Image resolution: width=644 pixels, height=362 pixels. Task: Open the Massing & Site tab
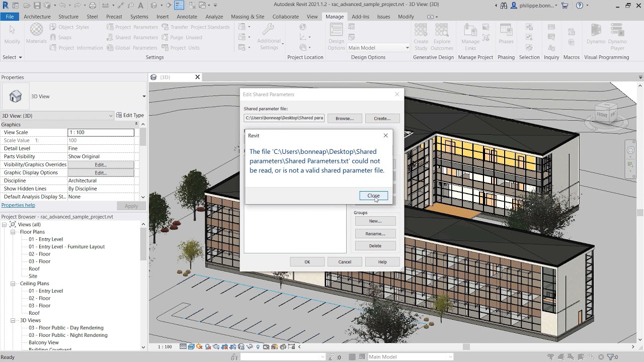pyautogui.click(x=248, y=17)
